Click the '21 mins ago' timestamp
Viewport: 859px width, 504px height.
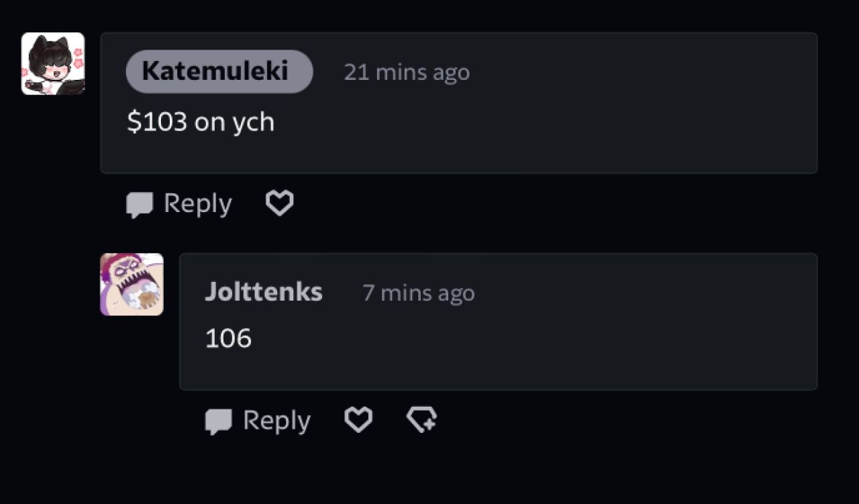pos(407,72)
